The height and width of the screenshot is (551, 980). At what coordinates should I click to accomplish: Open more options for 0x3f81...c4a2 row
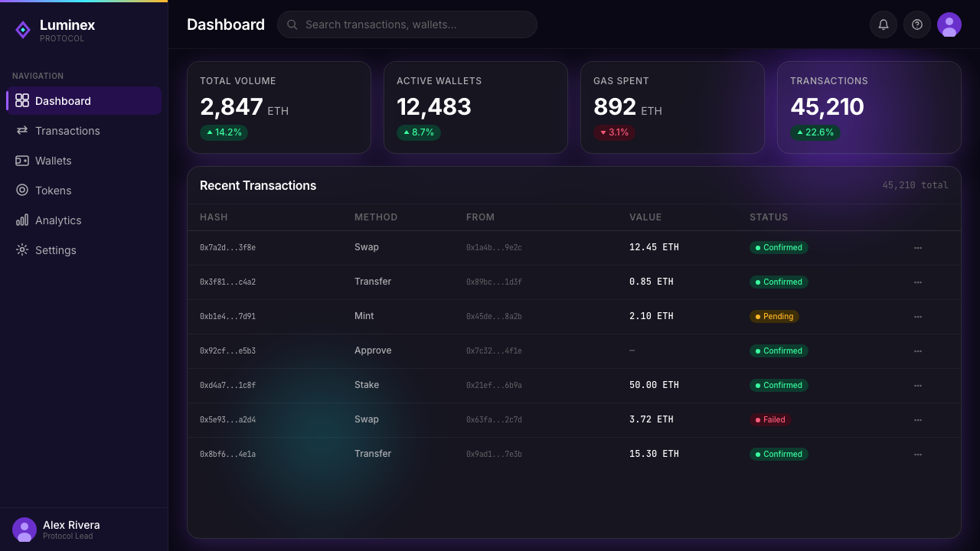(x=918, y=282)
